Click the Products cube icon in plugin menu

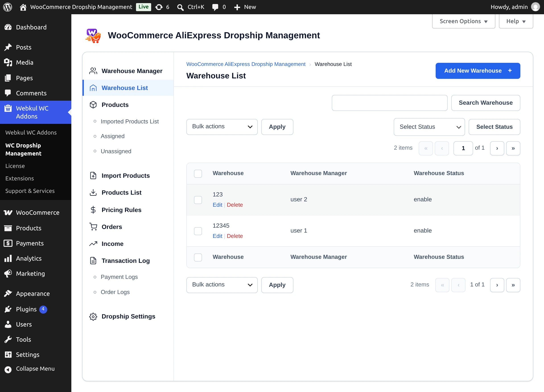(x=93, y=105)
